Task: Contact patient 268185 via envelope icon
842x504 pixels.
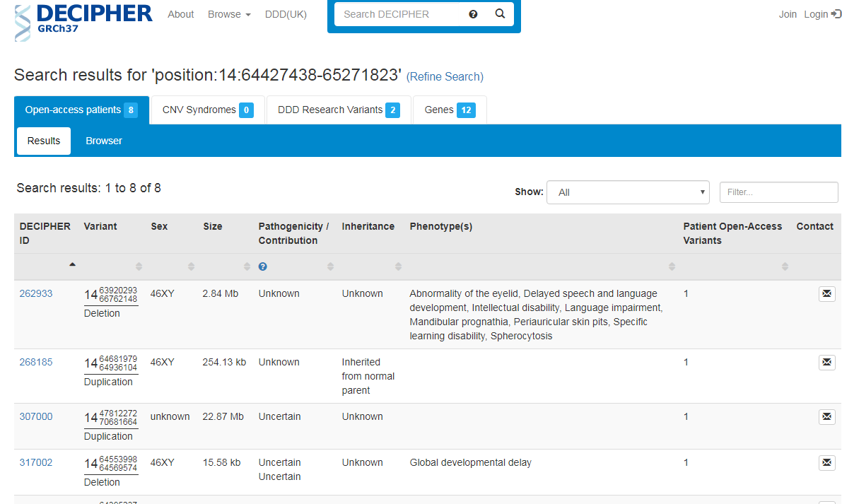Action: tap(827, 363)
